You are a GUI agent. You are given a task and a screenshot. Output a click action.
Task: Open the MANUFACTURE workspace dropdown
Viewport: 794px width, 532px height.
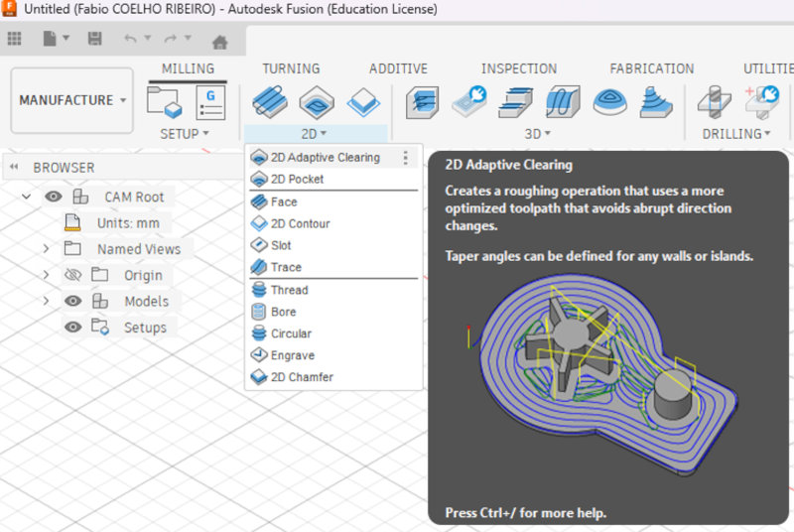(71, 100)
